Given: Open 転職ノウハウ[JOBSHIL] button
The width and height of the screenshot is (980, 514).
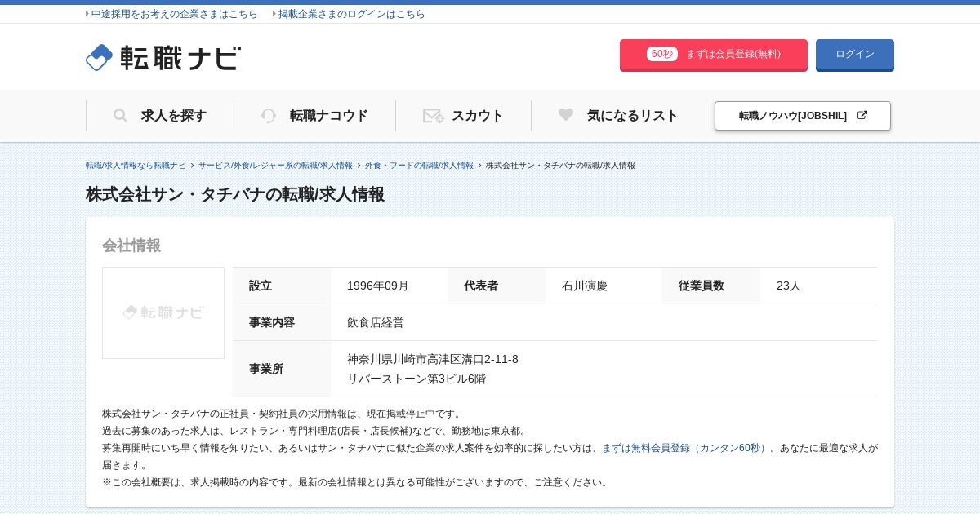Looking at the screenshot, I should (803, 116).
